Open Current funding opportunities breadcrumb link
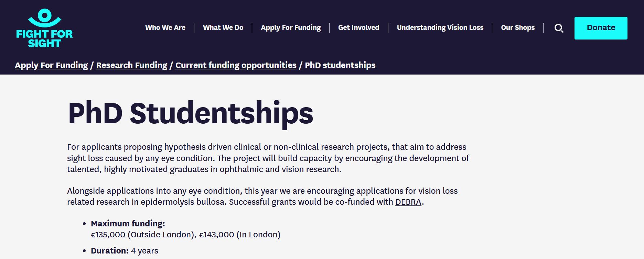The height and width of the screenshot is (259, 644). [x=236, y=65]
